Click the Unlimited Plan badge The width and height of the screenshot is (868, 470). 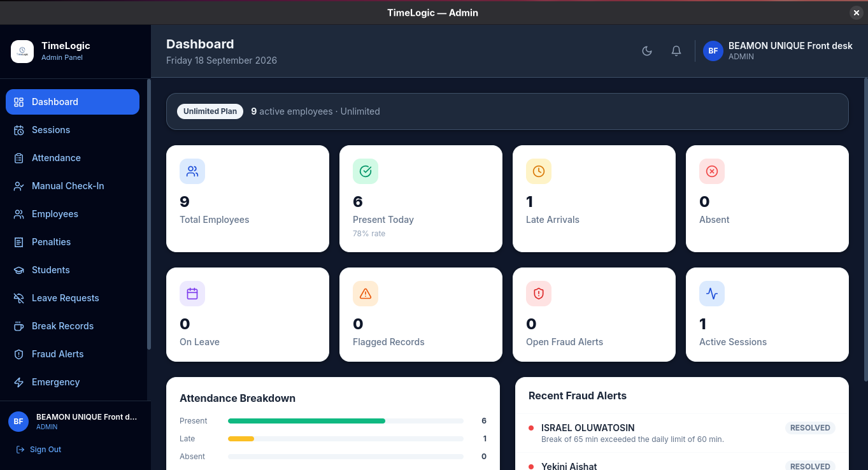point(210,111)
